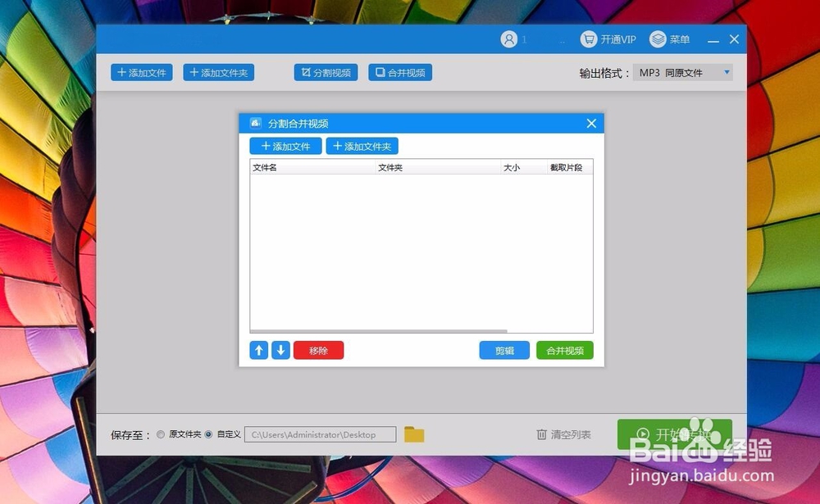Click the yellow folder icon to browse save location
This screenshot has height=504, width=820.
413,434
